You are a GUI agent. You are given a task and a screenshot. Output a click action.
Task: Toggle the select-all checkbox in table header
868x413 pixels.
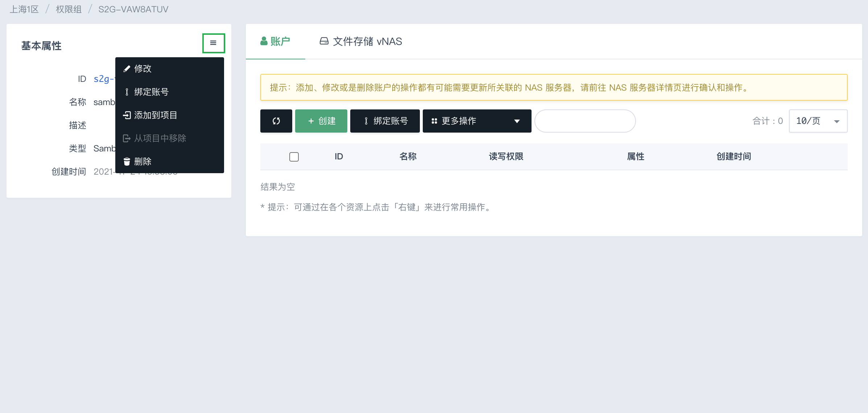[x=294, y=157]
